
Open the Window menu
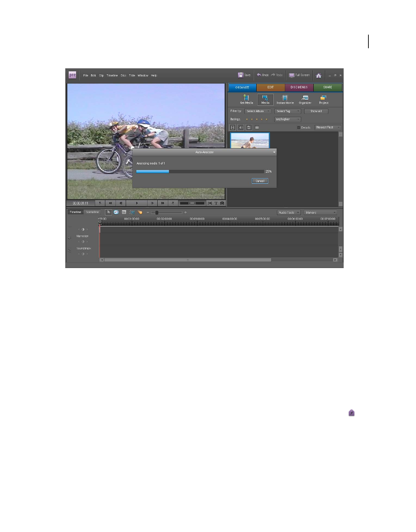click(x=143, y=75)
